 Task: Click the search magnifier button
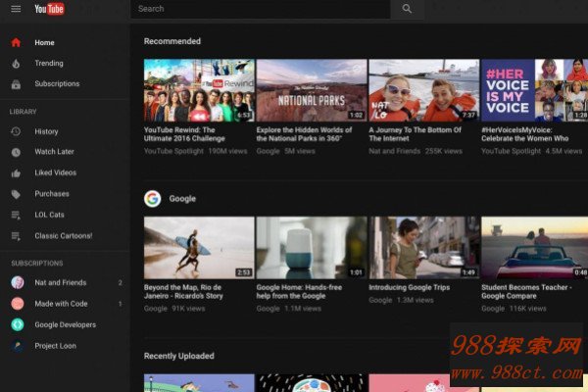(x=407, y=9)
